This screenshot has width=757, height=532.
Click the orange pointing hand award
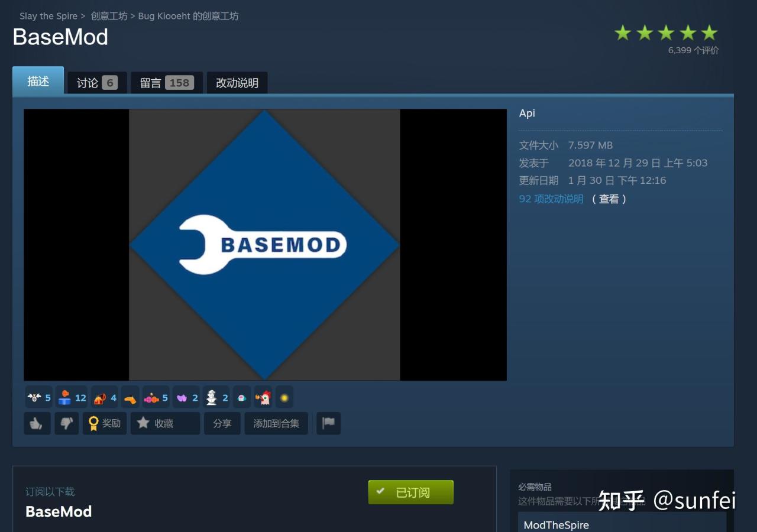pyautogui.click(x=130, y=398)
